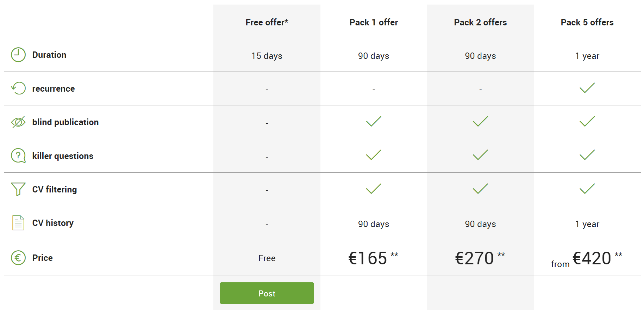Click the Price euro coin icon
Image resolution: width=644 pixels, height=313 pixels.
[x=18, y=258]
